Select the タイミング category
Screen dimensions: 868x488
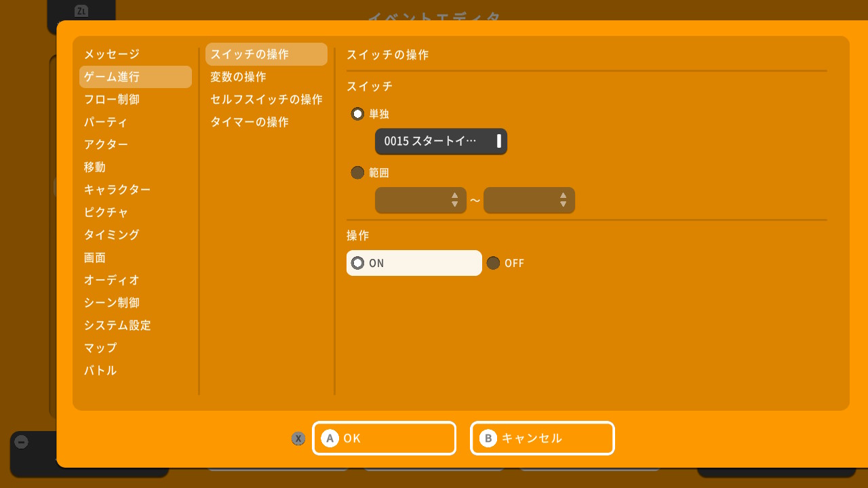tap(136, 235)
